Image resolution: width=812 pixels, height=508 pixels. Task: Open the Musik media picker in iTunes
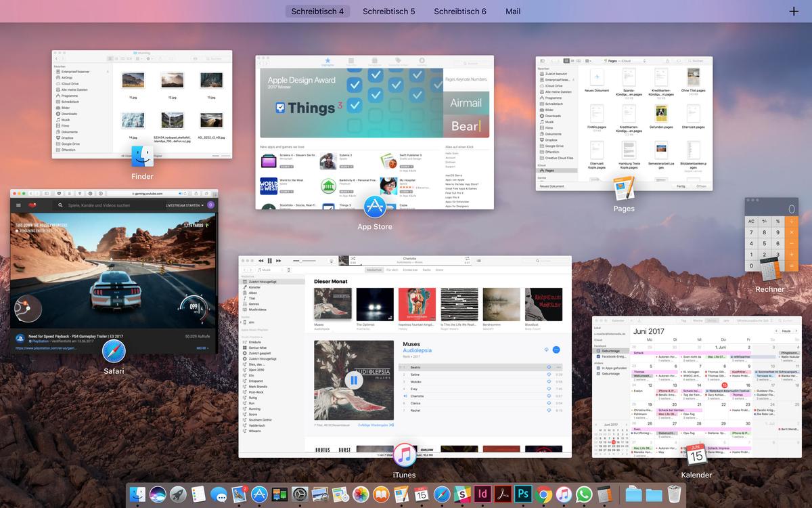(x=268, y=270)
